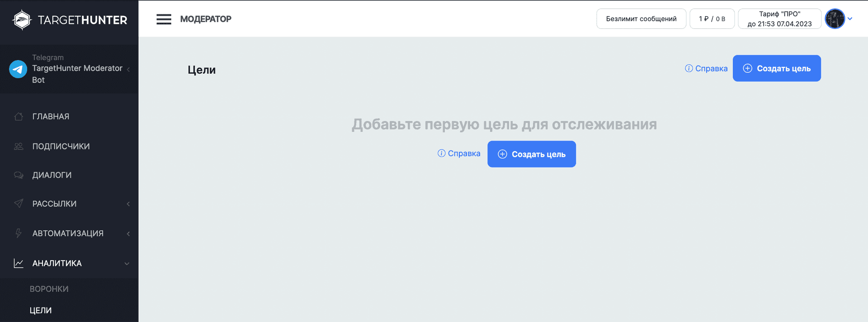Expand the РАССЫЛКИ submenu chevron
The width and height of the screenshot is (868, 322).
128,204
